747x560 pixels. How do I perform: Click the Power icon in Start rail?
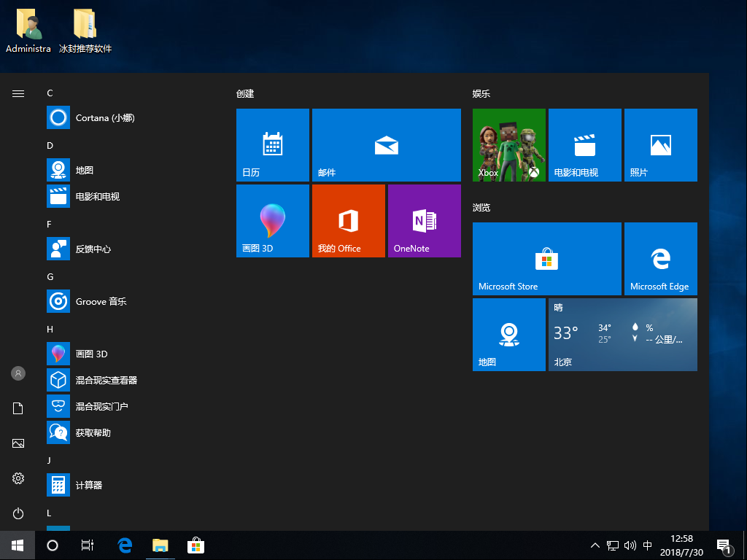click(x=18, y=513)
